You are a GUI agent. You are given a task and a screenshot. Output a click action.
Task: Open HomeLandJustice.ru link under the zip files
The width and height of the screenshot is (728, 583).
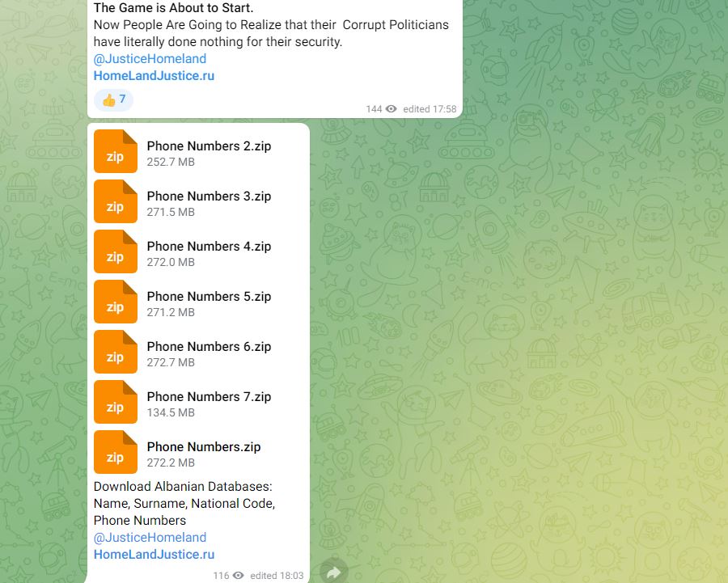pyautogui.click(x=154, y=554)
